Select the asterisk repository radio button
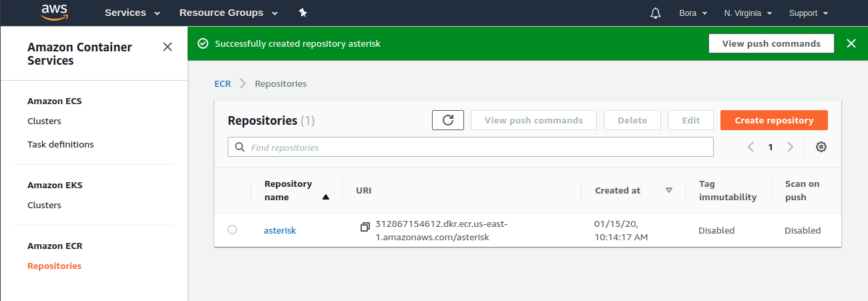Screen dimensions: 868x301 click(x=232, y=230)
